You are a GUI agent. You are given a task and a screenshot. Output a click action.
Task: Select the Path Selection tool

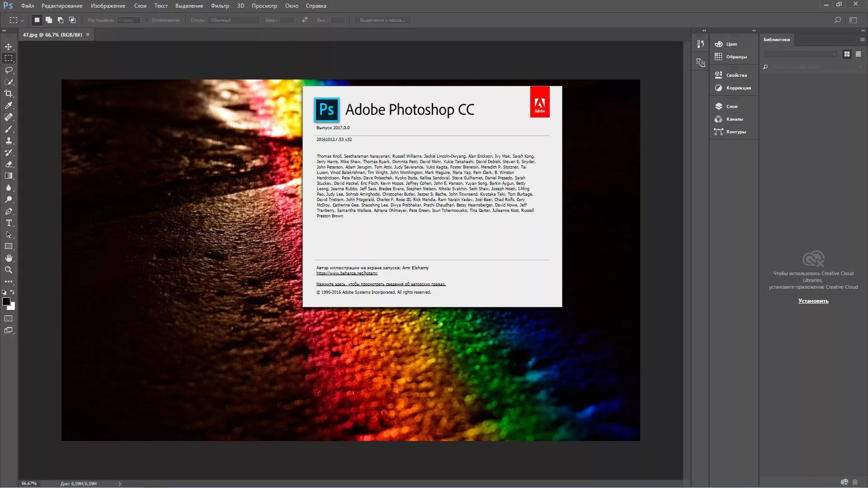[9, 235]
